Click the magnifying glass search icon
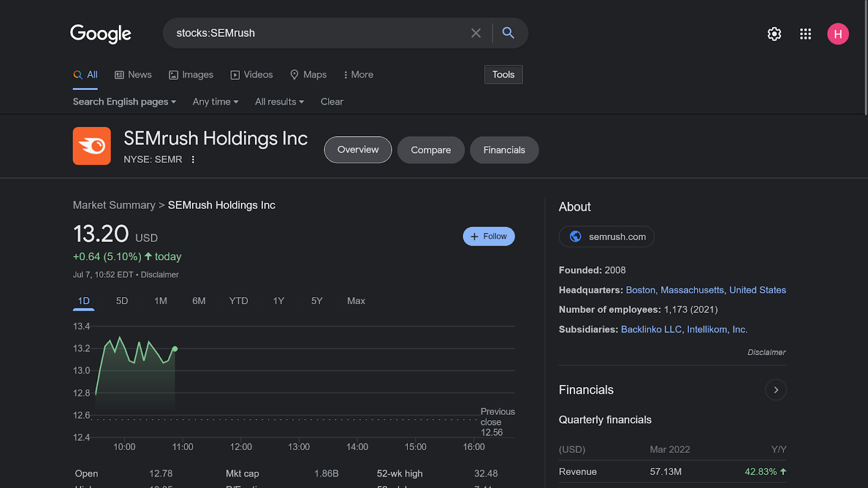868x488 pixels. click(508, 33)
